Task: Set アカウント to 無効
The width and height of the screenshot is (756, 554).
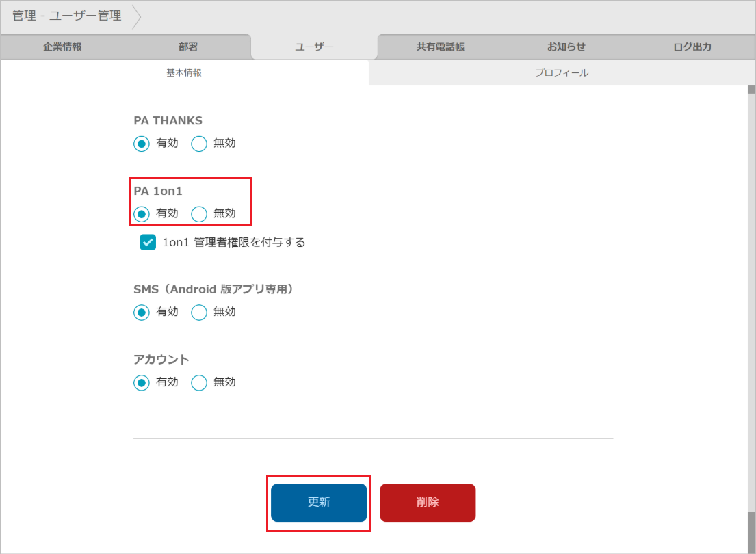Action: pyautogui.click(x=198, y=383)
